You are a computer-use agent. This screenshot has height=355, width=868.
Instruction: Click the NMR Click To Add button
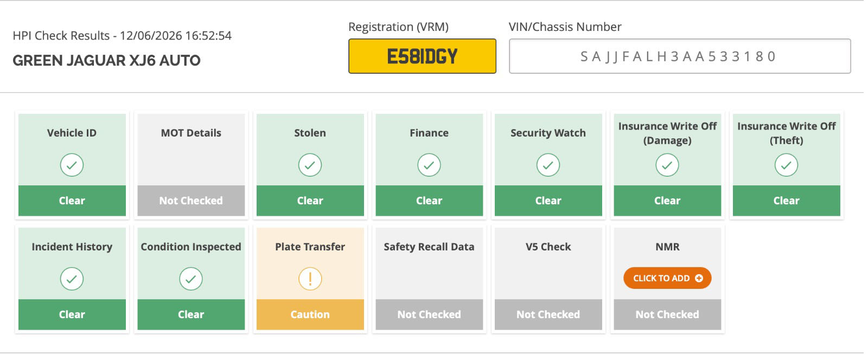pyautogui.click(x=667, y=278)
